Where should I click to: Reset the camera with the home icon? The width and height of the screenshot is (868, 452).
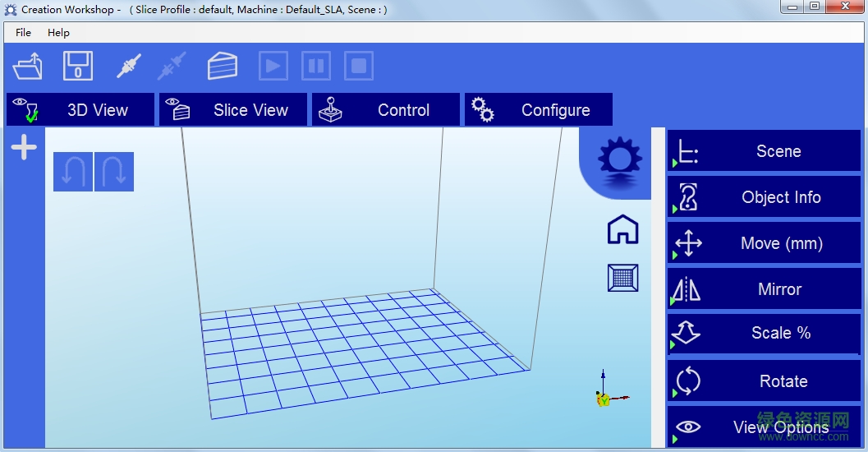coord(622,229)
